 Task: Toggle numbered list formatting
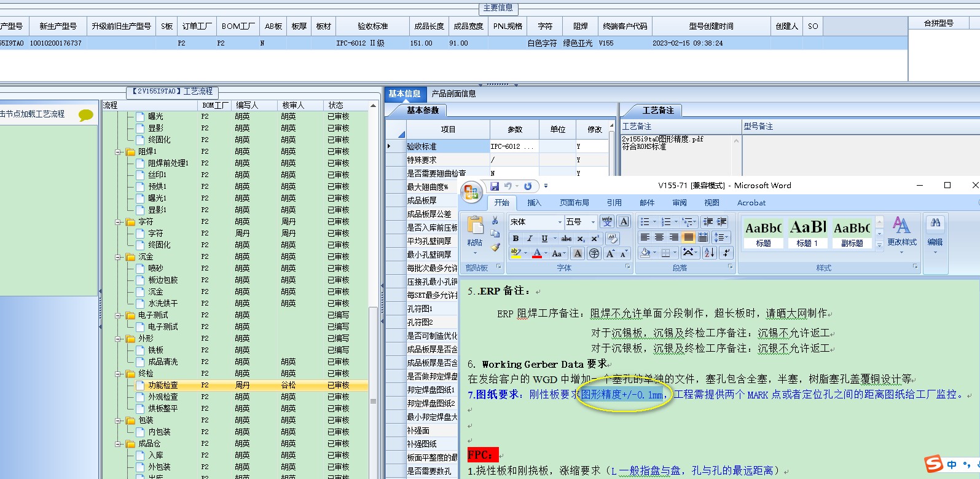[x=666, y=221]
